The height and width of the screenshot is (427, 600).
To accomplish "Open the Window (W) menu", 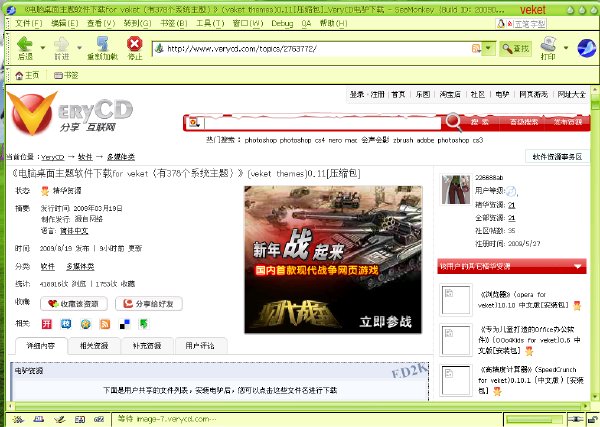I will [248, 23].
